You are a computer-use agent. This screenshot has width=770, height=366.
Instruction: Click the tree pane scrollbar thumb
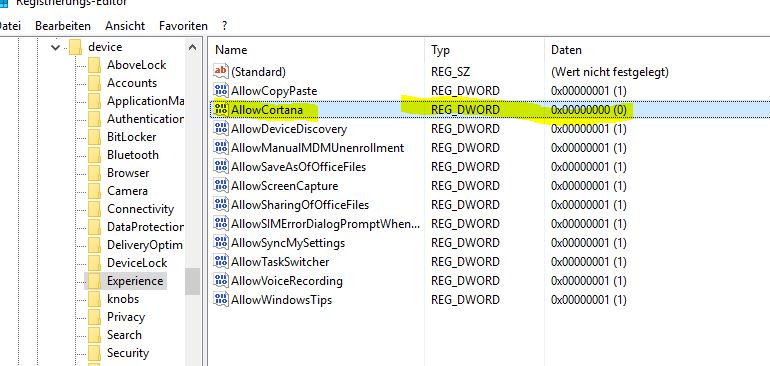pos(192,281)
